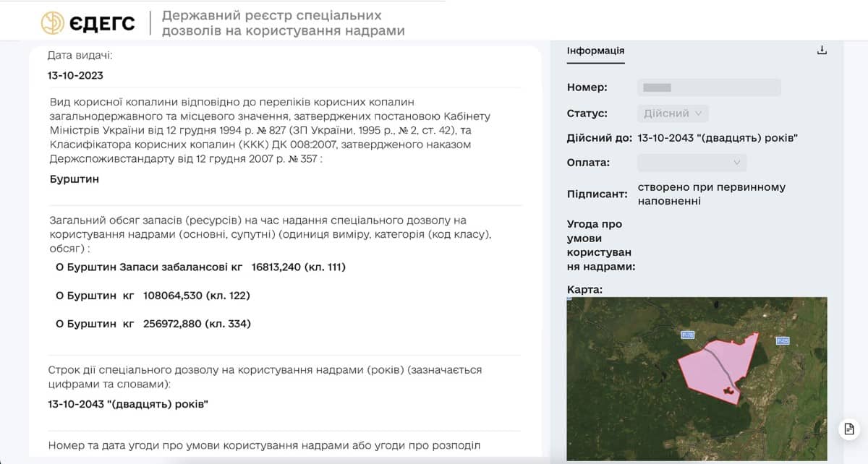Open the Статус Дійсний dropdown
868x464 pixels.
pos(673,113)
